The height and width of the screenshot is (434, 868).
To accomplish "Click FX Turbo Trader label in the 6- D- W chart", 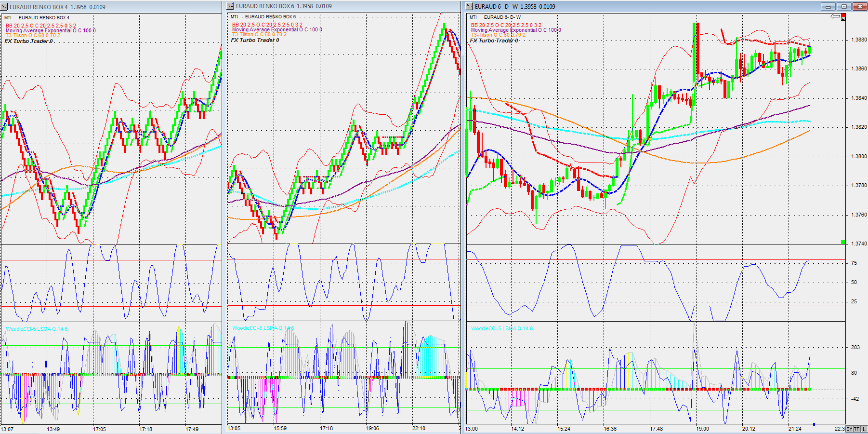I will (x=494, y=41).
